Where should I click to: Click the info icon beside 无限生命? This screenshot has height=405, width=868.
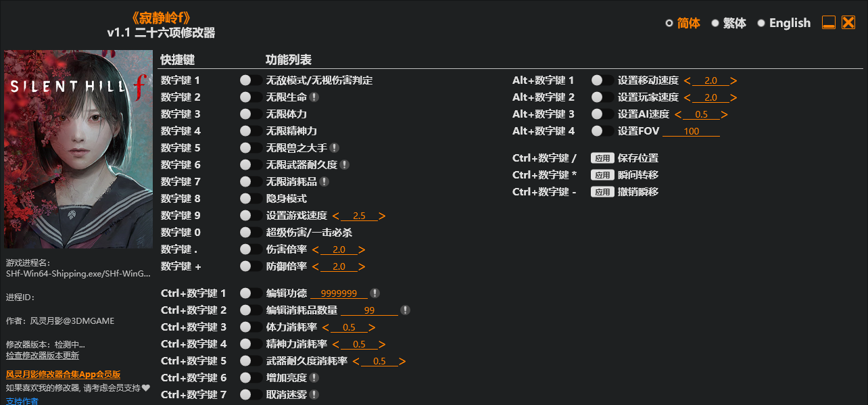coord(314,97)
